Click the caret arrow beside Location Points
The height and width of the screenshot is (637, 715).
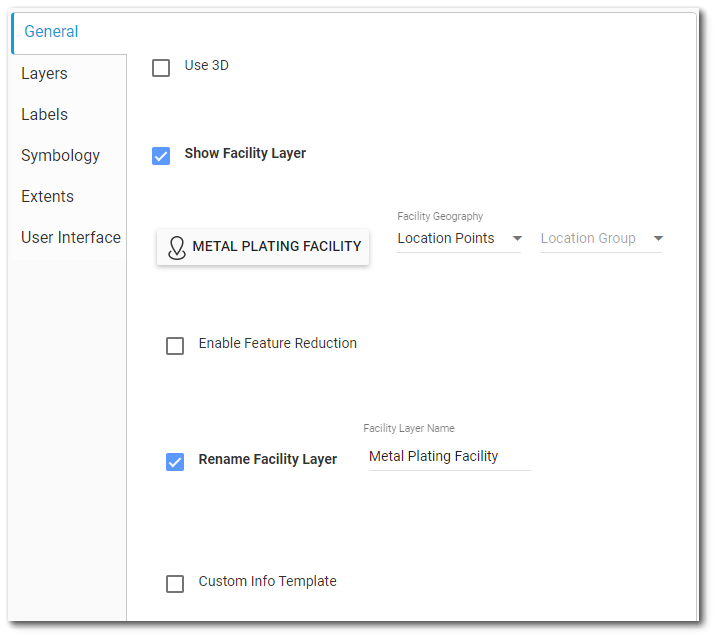point(517,239)
